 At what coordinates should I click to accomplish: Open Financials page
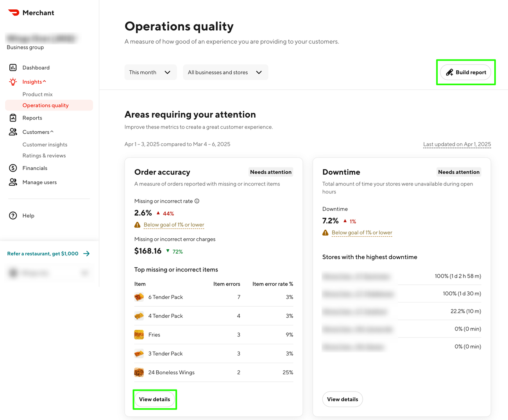[x=35, y=168]
